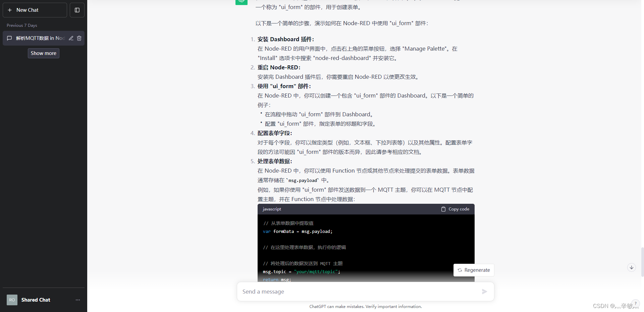The height and width of the screenshot is (312, 644).
Task: Click the green ChatGPT avatar icon
Action: tap(241, 2)
